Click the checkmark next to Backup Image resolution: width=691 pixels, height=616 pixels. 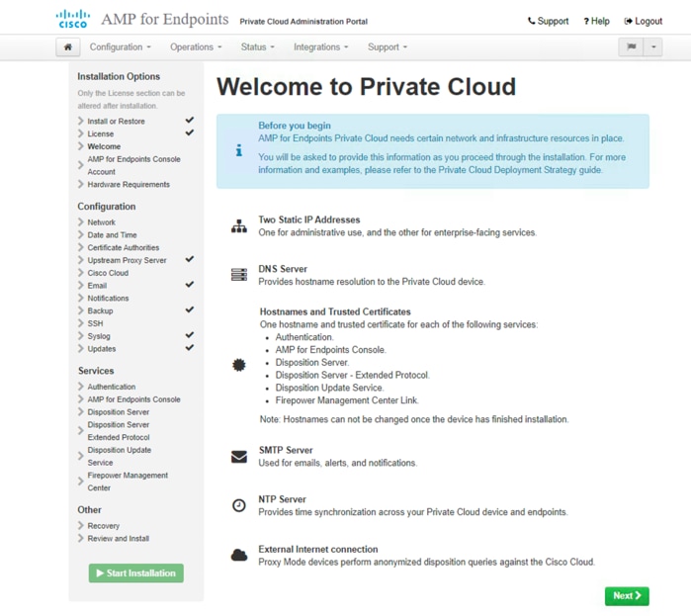pyautogui.click(x=190, y=309)
